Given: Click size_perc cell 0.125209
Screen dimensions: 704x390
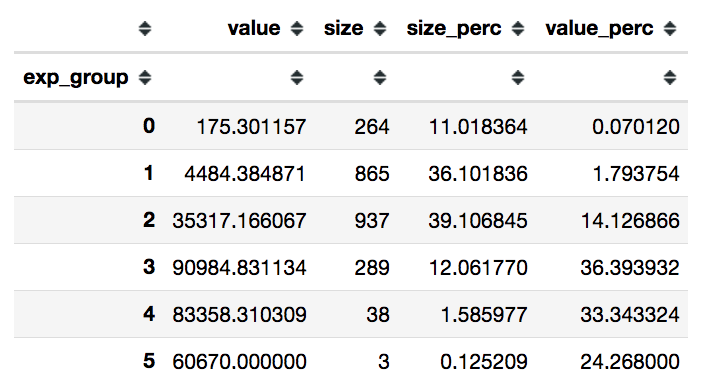Looking at the screenshot, I should tap(484, 362).
